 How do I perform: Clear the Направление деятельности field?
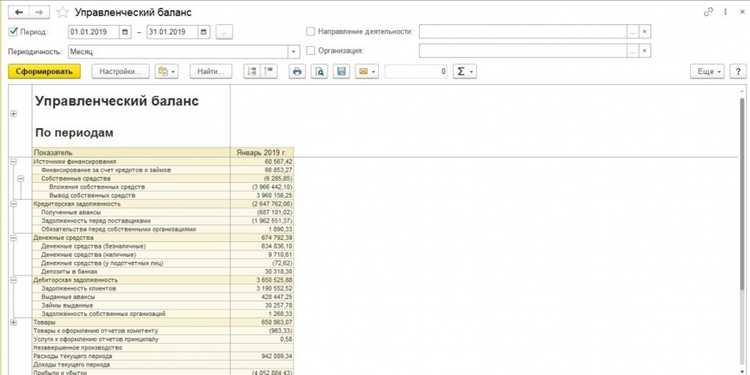(645, 32)
